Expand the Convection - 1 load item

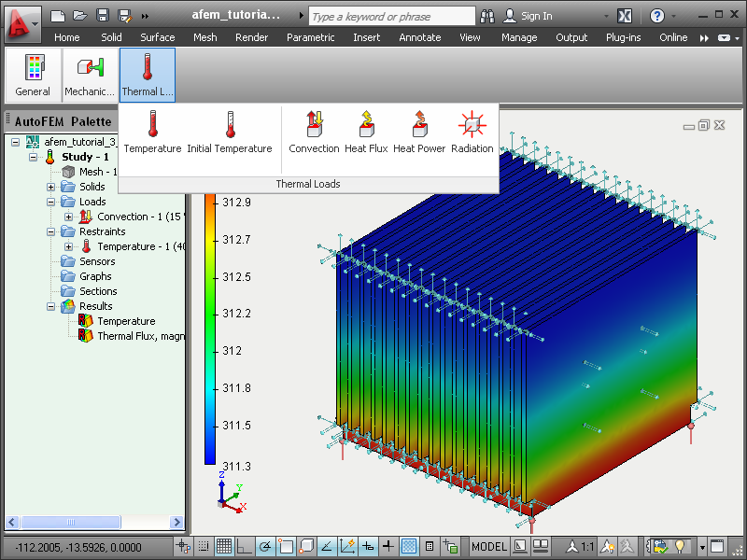click(68, 217)
